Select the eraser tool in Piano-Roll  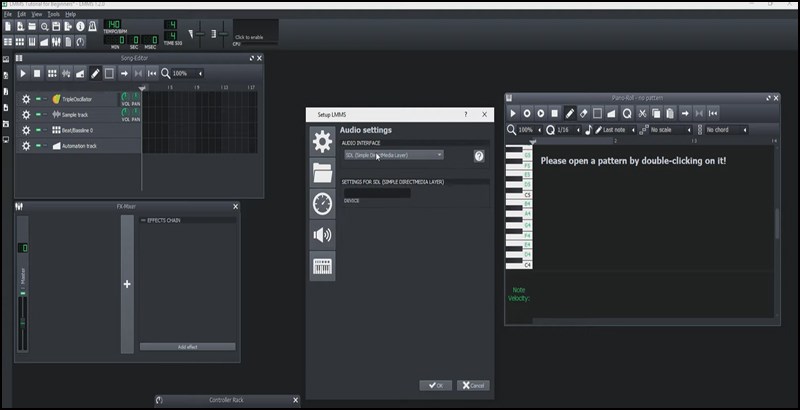click(x=584, y=113)
